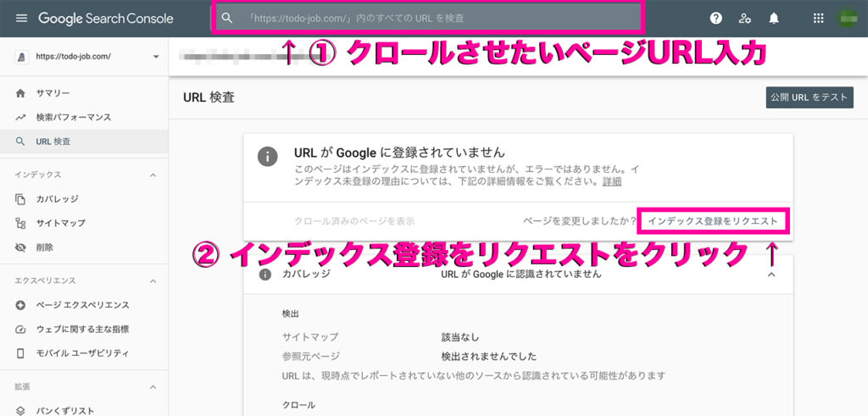Click the info icon in the URL status card

267,157
